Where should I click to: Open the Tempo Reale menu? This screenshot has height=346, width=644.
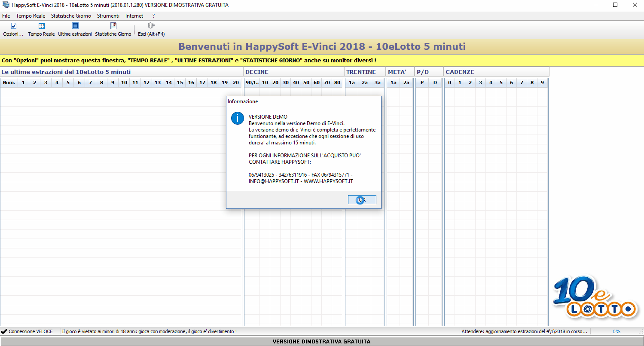(x=31, y=16)
